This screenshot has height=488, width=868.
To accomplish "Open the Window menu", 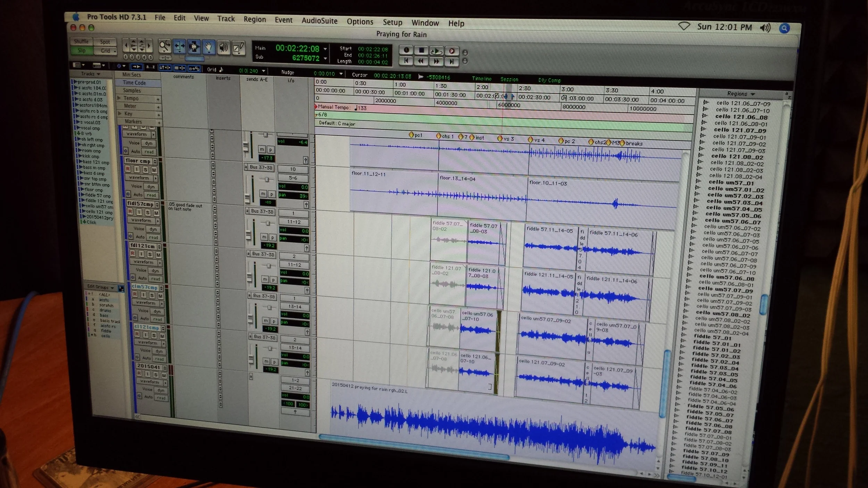I will pyautogui.click(x=425, y=23).
